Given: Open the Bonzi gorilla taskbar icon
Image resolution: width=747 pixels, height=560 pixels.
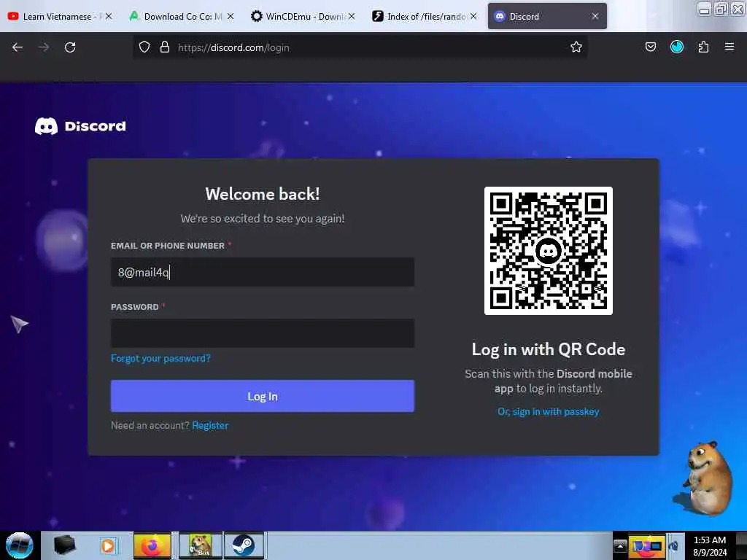Looking at the screenshot, I should (x=200, y=545).
